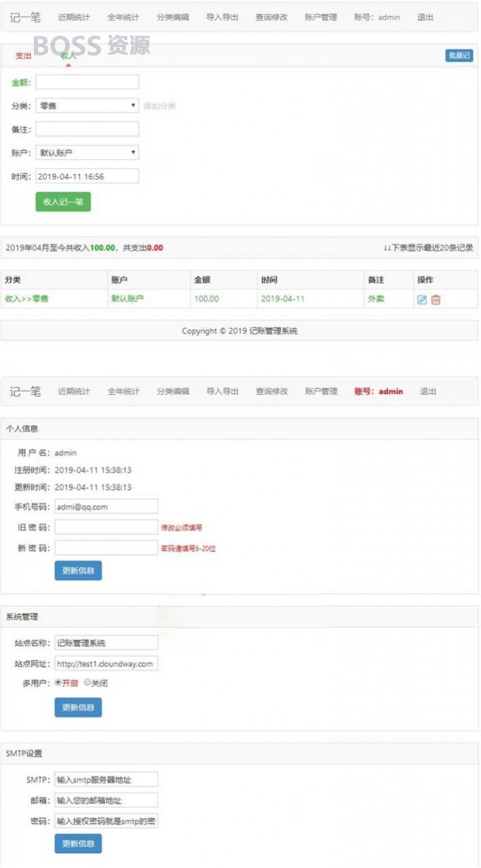Edit the 收入>>零售 record via pencil icon
Screen dimensions: 481x868
click(422, 300)
